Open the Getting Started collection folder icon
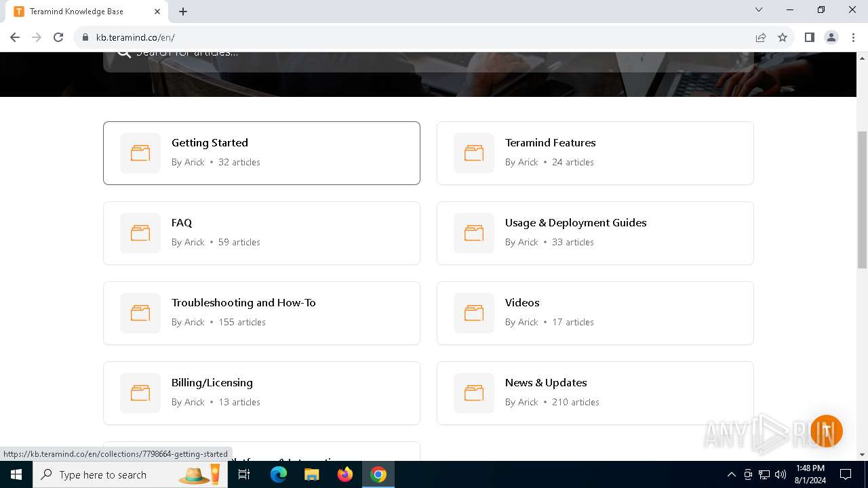This screenshot has width=868, height=488. [x=140, y=153]
